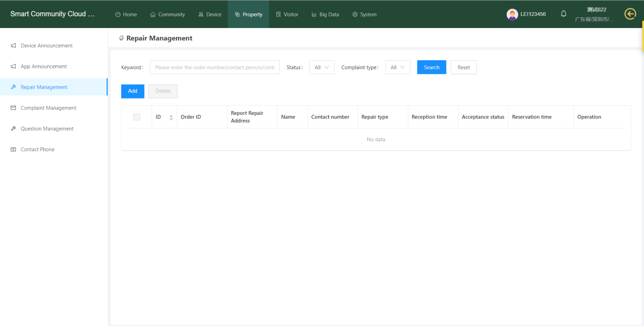Click the user avatar for LEI123456
The width and height of the screenshot is (644, 326).
[x=512, y=14]
